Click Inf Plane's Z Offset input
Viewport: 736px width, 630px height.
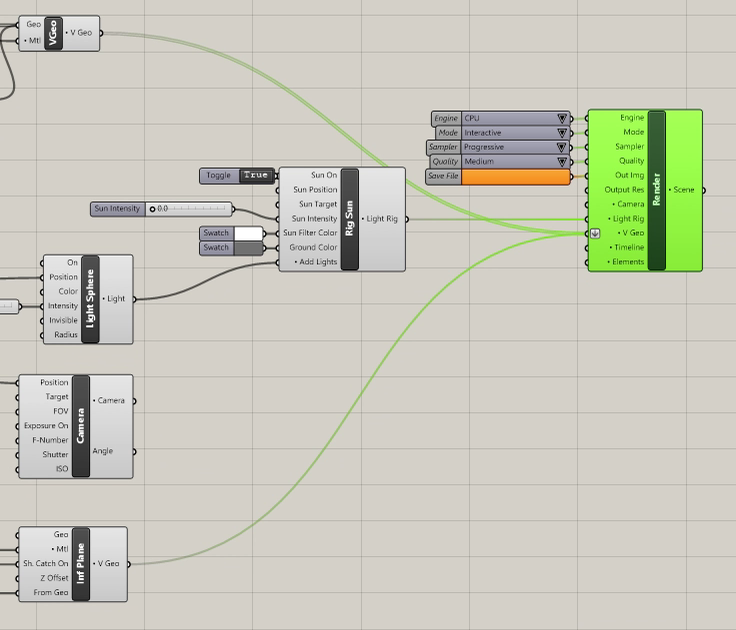point(54,578)
